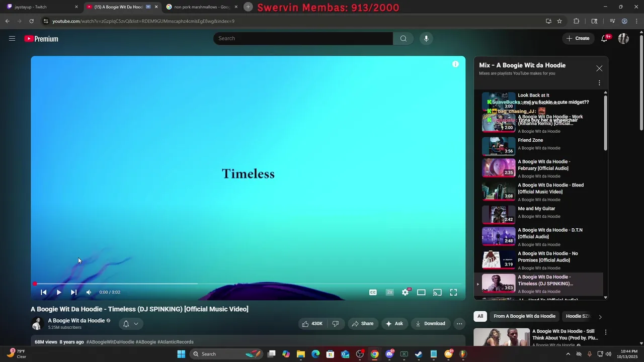This screenshot has height=362, width=644.
Task: Go back in browser history
Action: pyautogui.click(x=7, y=21)
